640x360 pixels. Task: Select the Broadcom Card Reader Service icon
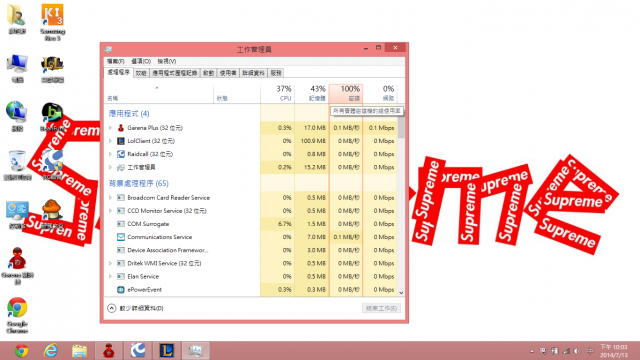point(121,198)
